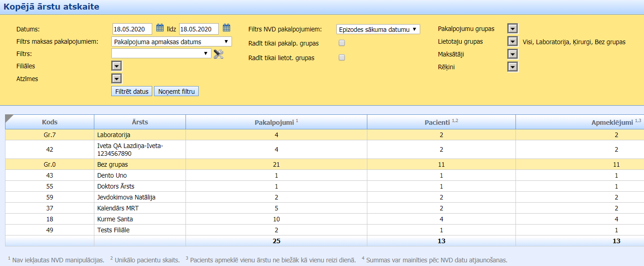This screenshot has height=266, width=644.
Task: Click the 'Noņemt filtru' button
Action: click(176, 92)
